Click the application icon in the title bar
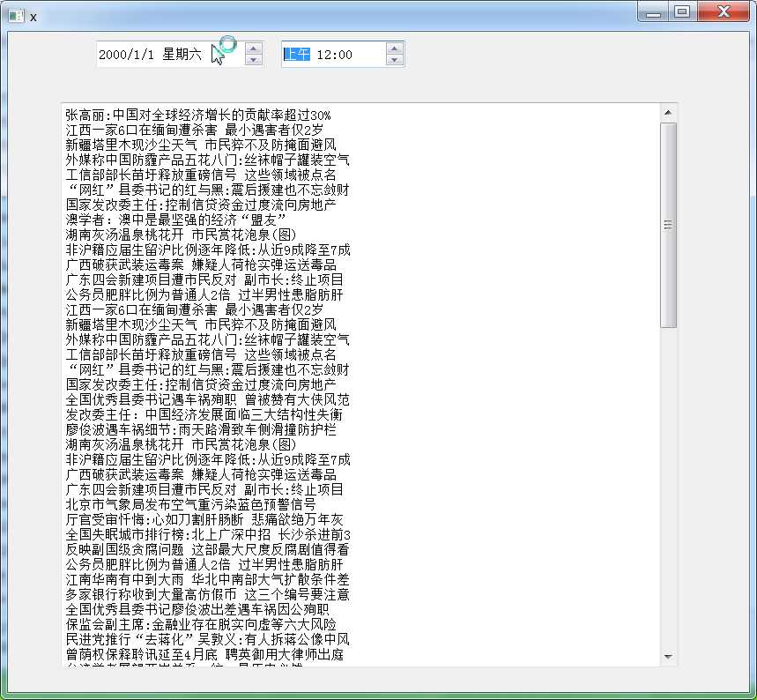 16,16
